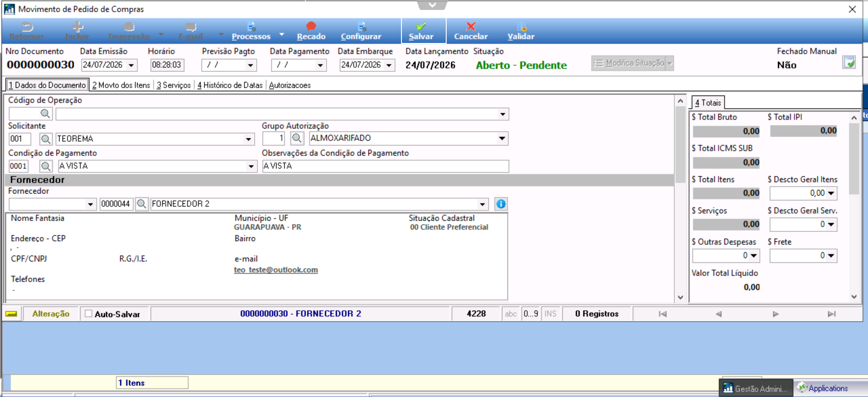
Task: Click the Cancelar red X icon
Action: (471, 26)
